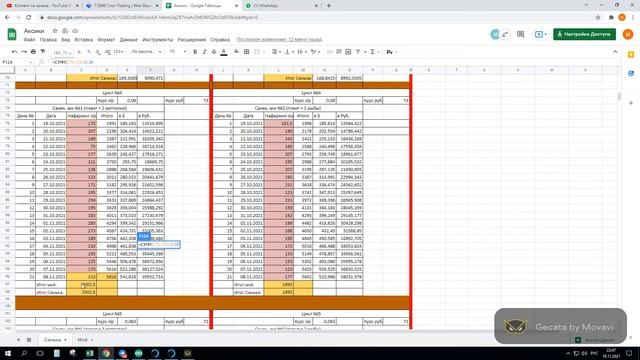Open text rotation options
Screen dimensions: 640x360
tap(315, 52)
